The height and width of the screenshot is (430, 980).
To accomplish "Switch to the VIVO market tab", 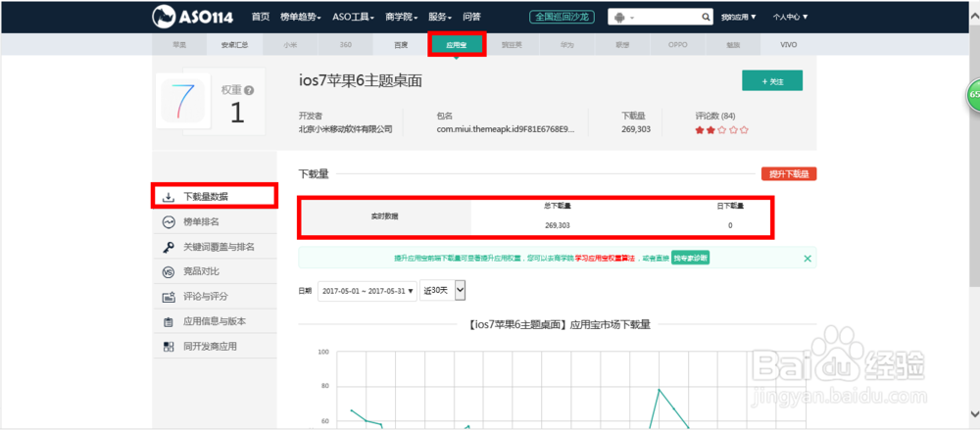I will 788,45.
